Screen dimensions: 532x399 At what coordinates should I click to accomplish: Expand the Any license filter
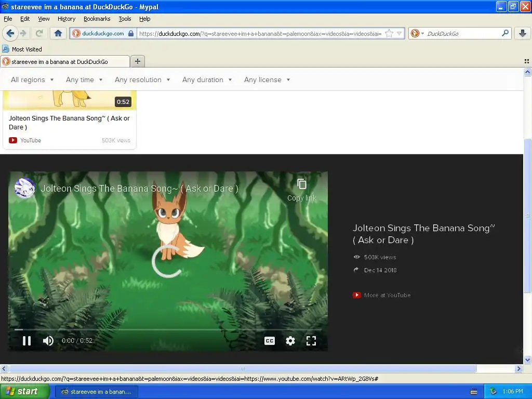point(267,79)
